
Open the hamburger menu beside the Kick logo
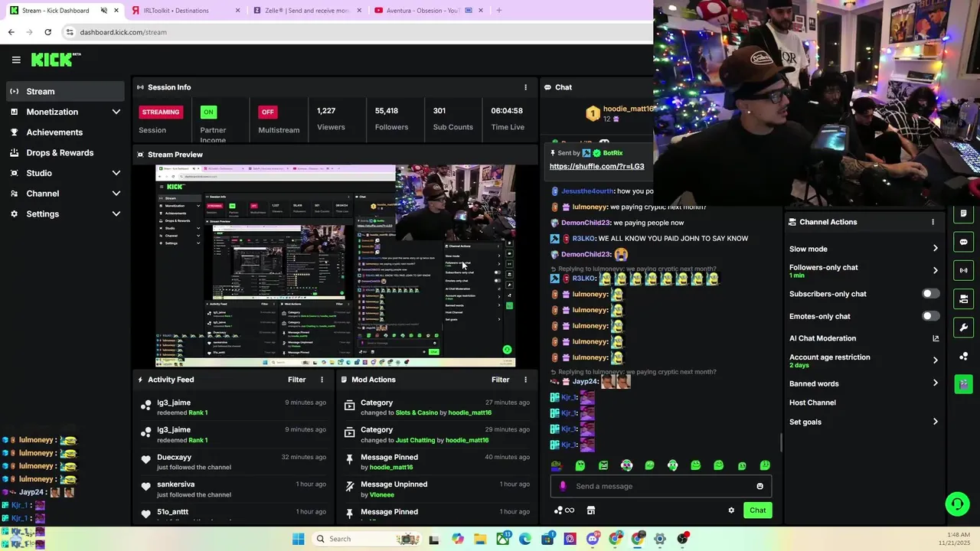(x=16, y=60)
